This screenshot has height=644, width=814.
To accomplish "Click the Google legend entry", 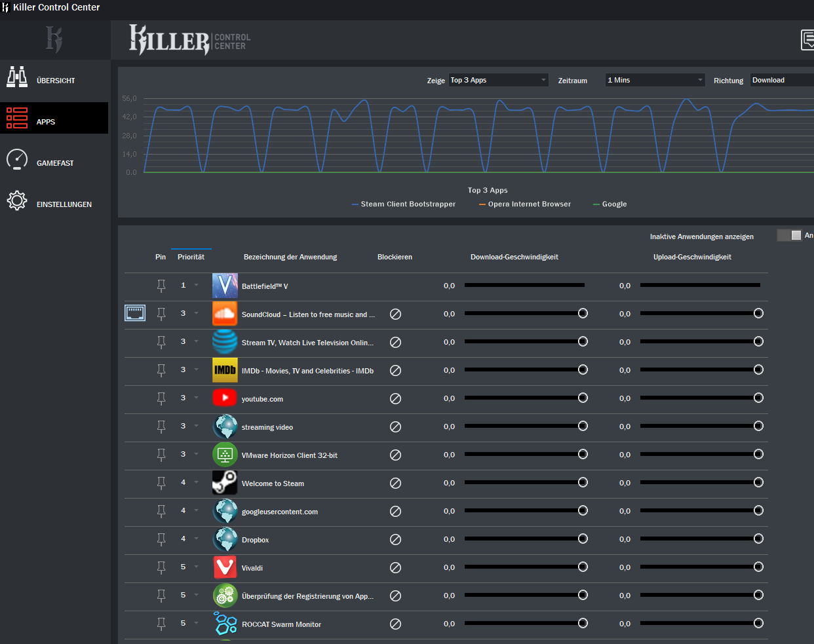I will (610, 204).
